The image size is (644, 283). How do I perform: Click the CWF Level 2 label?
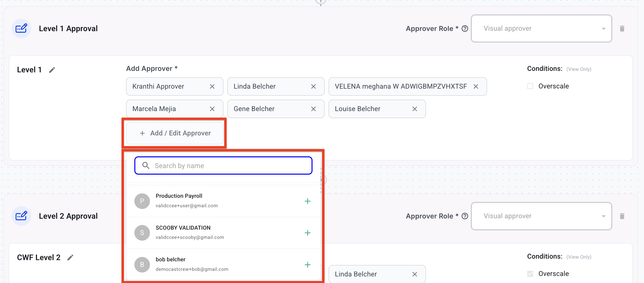39,257
